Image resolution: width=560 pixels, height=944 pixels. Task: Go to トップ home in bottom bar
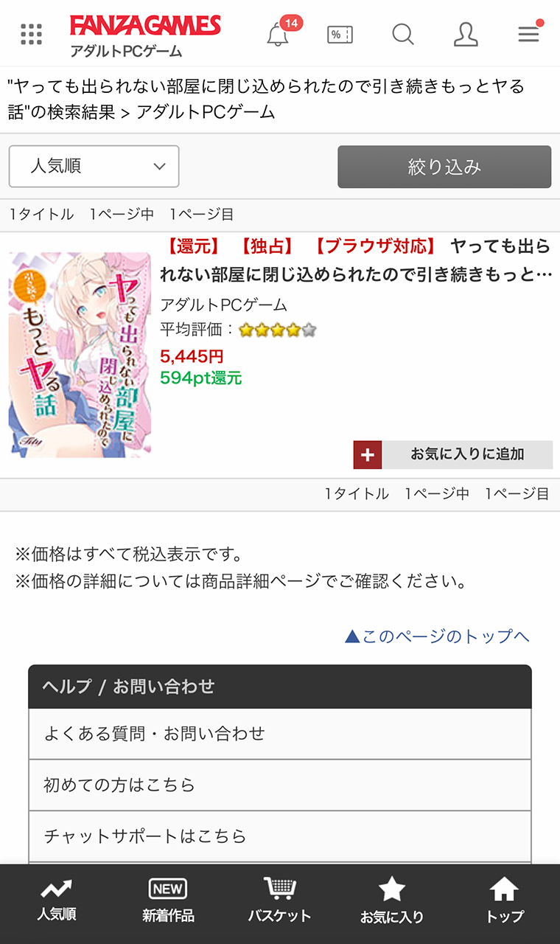[504, 901]
